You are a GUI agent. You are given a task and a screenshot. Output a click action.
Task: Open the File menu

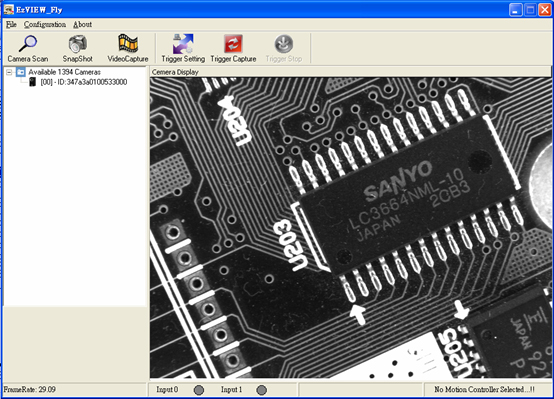11,24
